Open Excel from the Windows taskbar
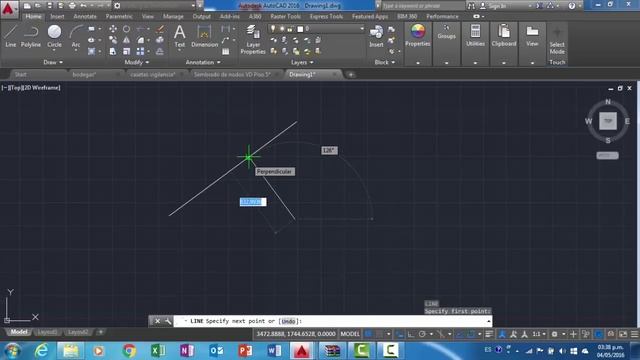Screen dimensions: 640x360 [x=158, y=351]
